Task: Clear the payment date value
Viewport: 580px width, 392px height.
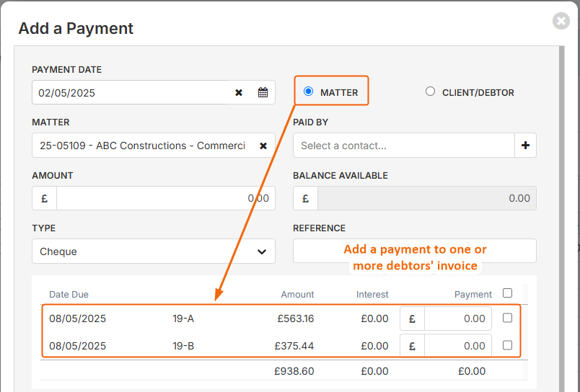Action: click(x=239, y=93)
